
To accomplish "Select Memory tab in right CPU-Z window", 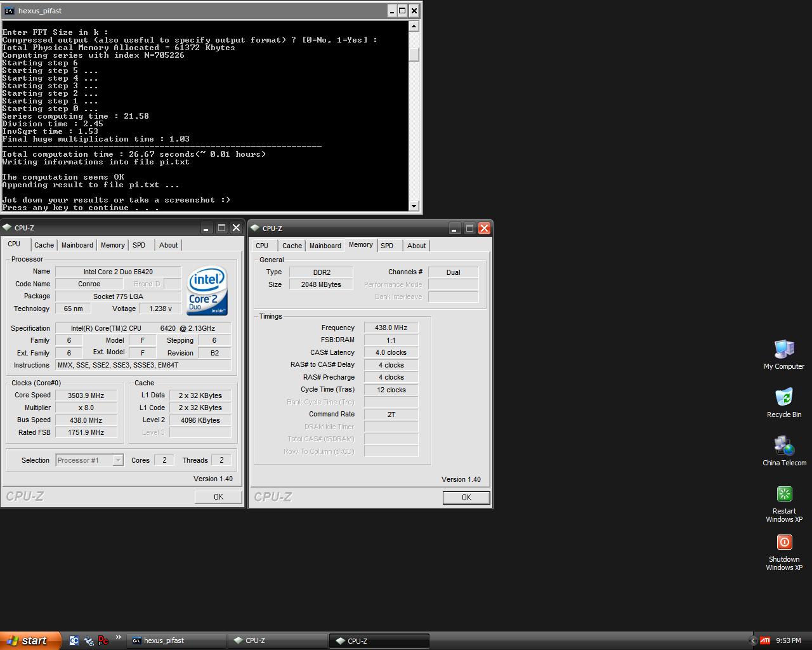I will (361, 244).
